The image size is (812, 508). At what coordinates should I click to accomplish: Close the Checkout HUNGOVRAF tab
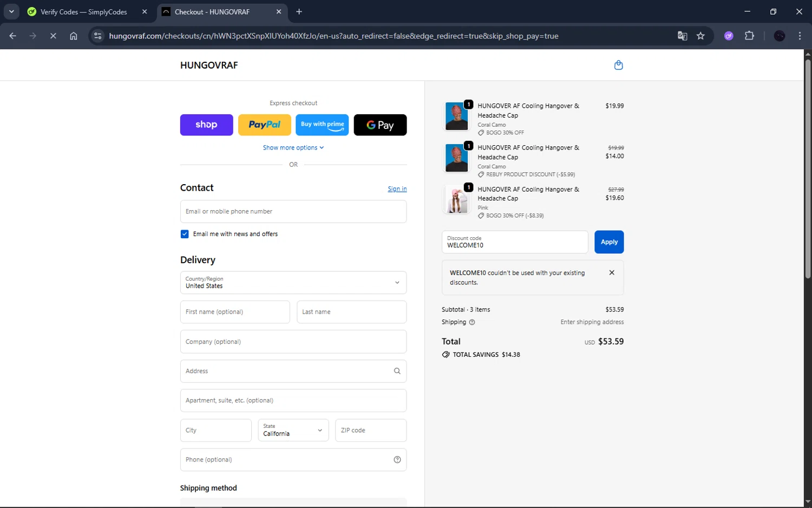279,11
